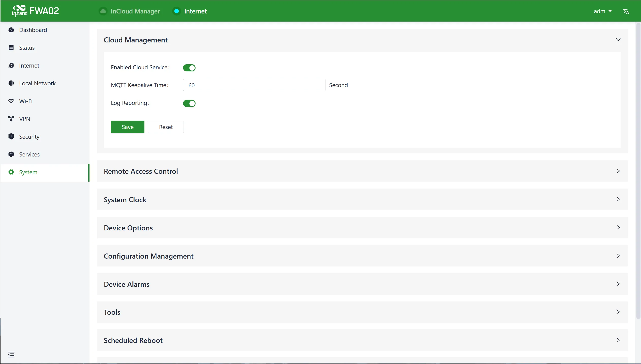Click the Wi-Fi signal icon
Image resolution: width=641 pixels, height=364 pixels.
(x=11, y=101)
